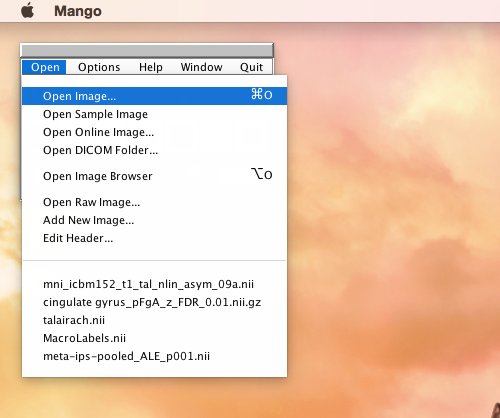Open recent file talairach.nii
The height and width of the screenshot is (418, 500).
[x=154, y=320]
